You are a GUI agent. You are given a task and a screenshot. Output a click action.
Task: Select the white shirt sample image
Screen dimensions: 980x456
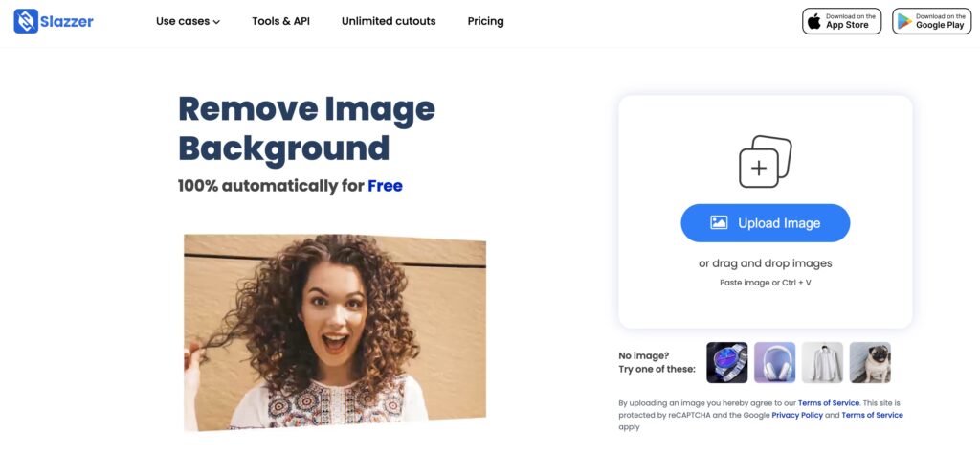coord(822,362)
